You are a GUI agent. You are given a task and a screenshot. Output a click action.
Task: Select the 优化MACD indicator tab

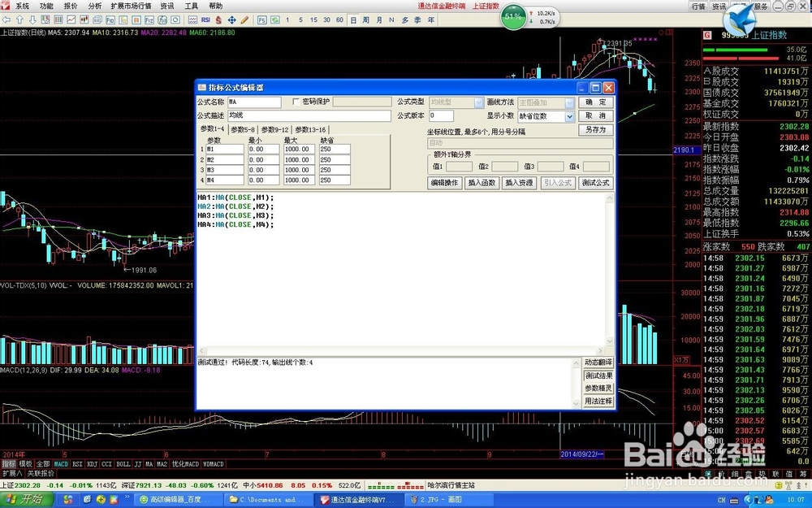(185, 464)
